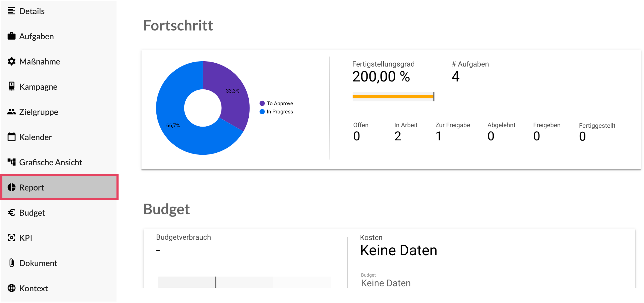Go to the Kalender section
644x303 pixels.
[x=36, y=137]
